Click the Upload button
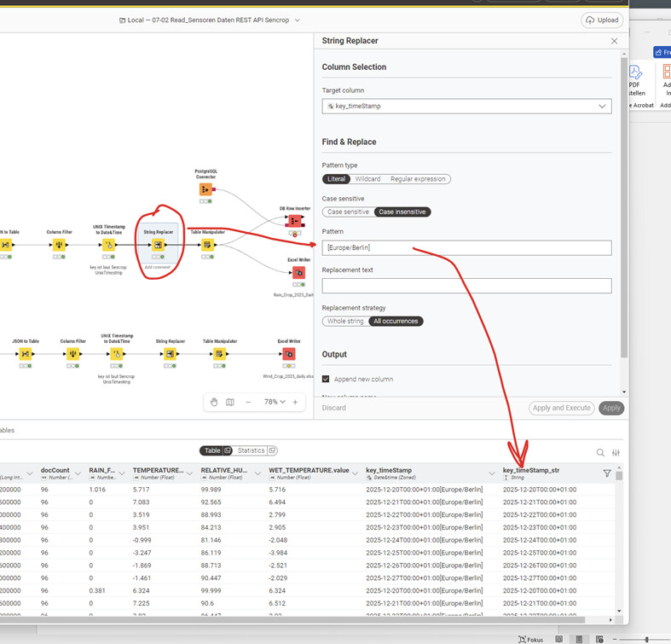671x644 pixels. (602, 20)
